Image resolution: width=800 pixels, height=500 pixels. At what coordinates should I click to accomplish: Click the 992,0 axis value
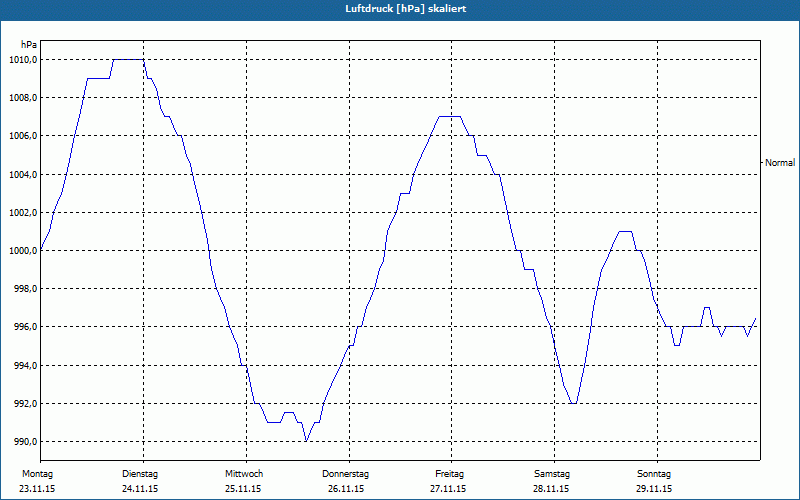[x=25, y=404]
